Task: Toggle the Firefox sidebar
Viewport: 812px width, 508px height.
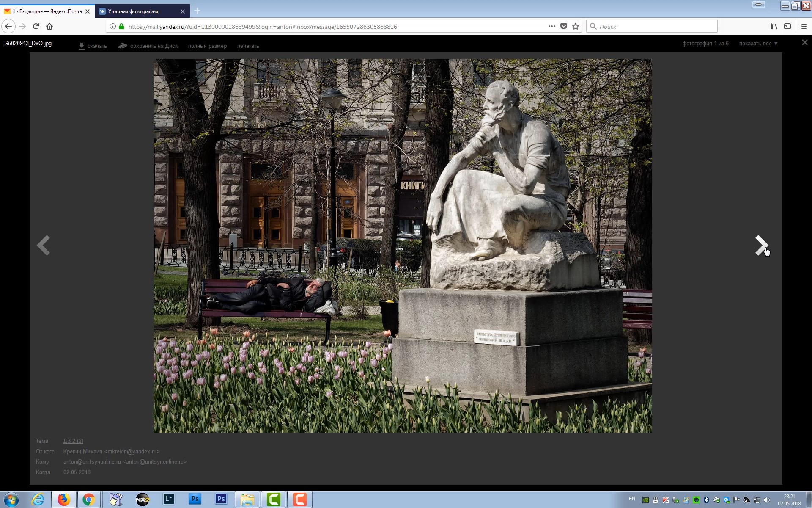Action: [x=787, y=26]
